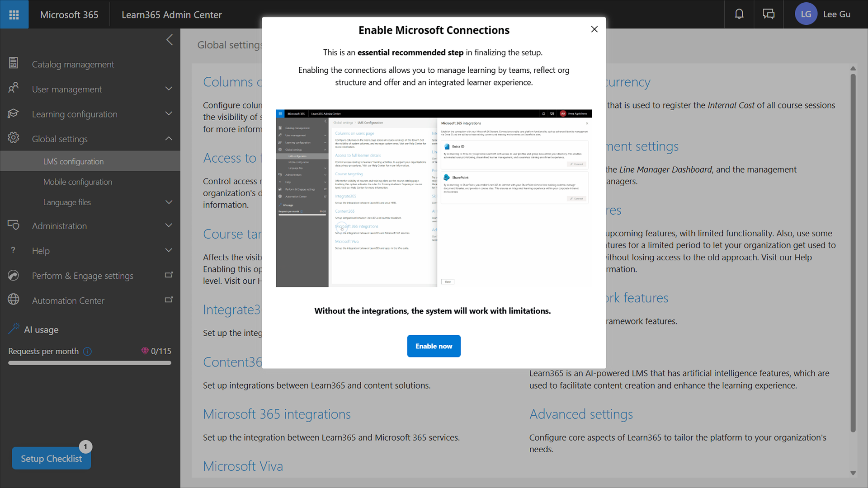Collapse the sidebar with the arrow
The width and height of the screenshot is (868, 488).
[170, 40]
